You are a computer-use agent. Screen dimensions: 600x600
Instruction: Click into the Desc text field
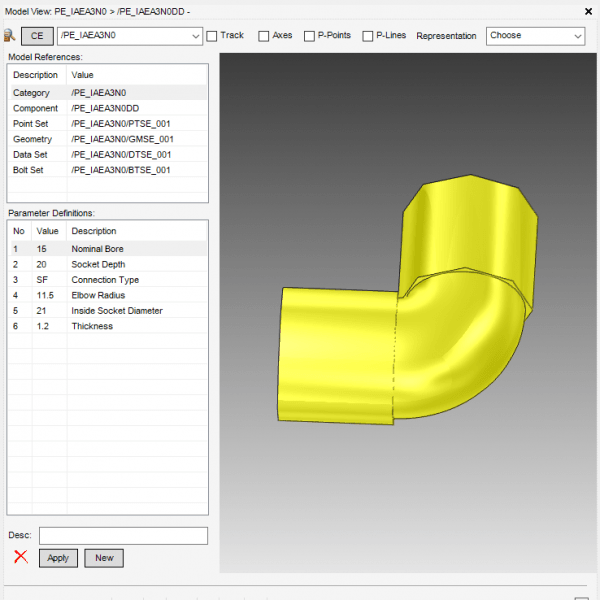pos(123,536)
